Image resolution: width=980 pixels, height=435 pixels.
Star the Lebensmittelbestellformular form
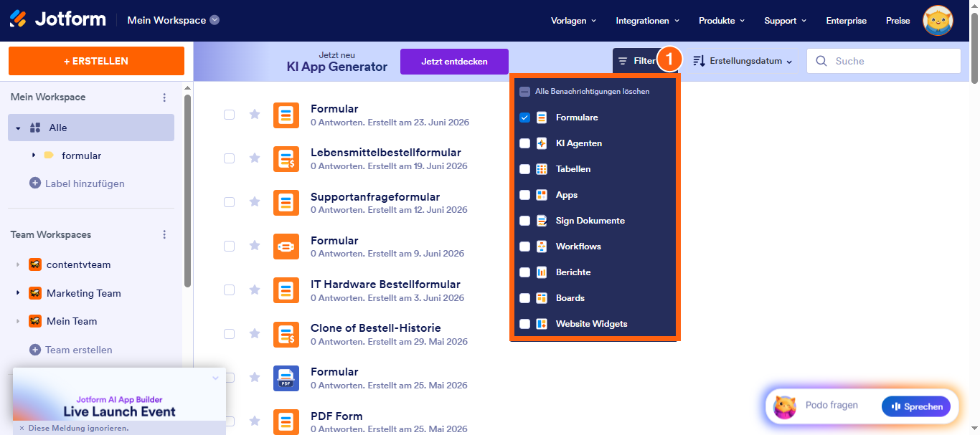254,158
